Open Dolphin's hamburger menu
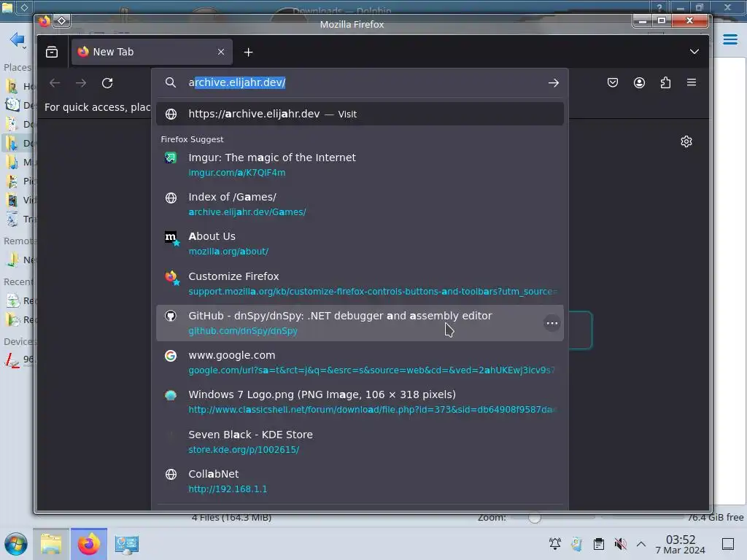Screen dimensions: 747x560 729,39
